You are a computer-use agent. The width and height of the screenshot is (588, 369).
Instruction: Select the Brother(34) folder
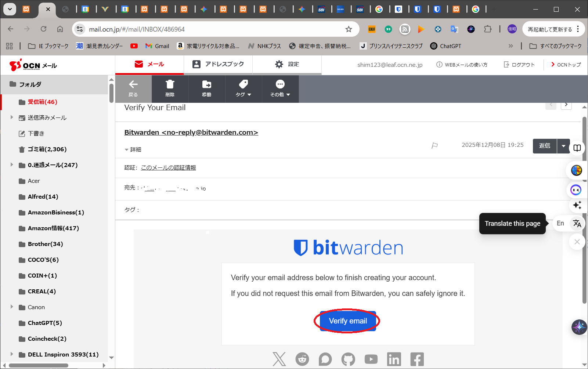[x=45, y=244]
